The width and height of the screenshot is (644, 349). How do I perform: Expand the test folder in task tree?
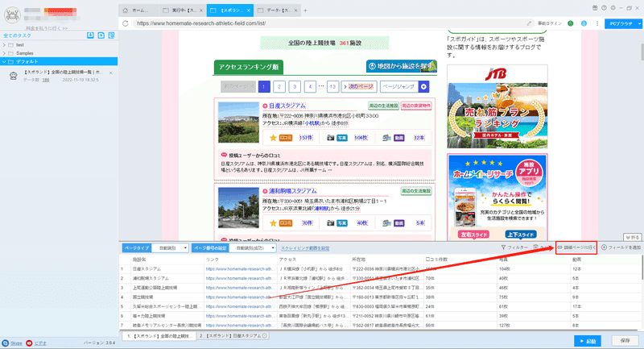click(x=4, y=45)
